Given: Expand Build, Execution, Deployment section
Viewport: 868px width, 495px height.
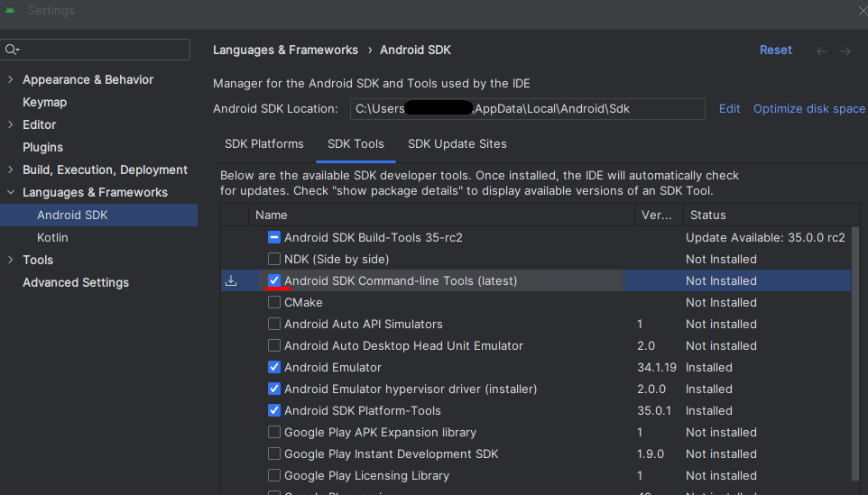Looking at the screenshot, I should [11, 170].
